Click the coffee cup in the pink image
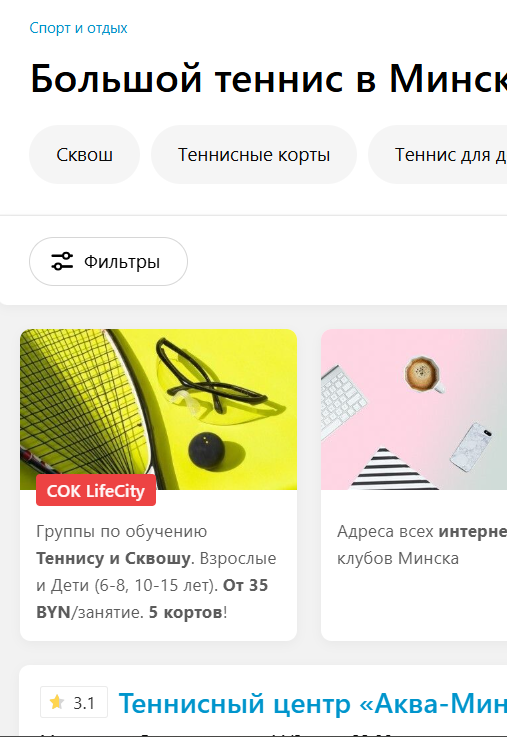This screenshot has width=507, height=737. [423, 374]
